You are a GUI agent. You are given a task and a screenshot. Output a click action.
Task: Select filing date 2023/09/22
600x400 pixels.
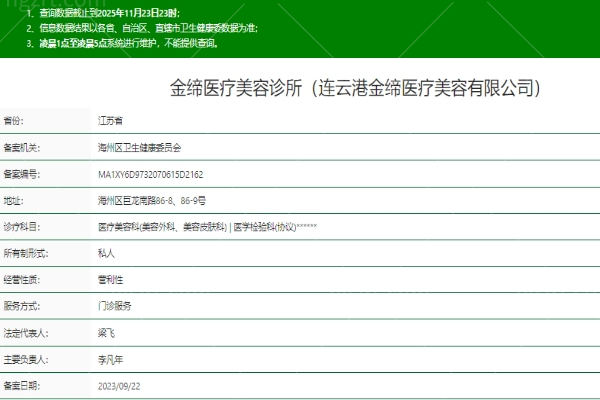pos(119,386)
